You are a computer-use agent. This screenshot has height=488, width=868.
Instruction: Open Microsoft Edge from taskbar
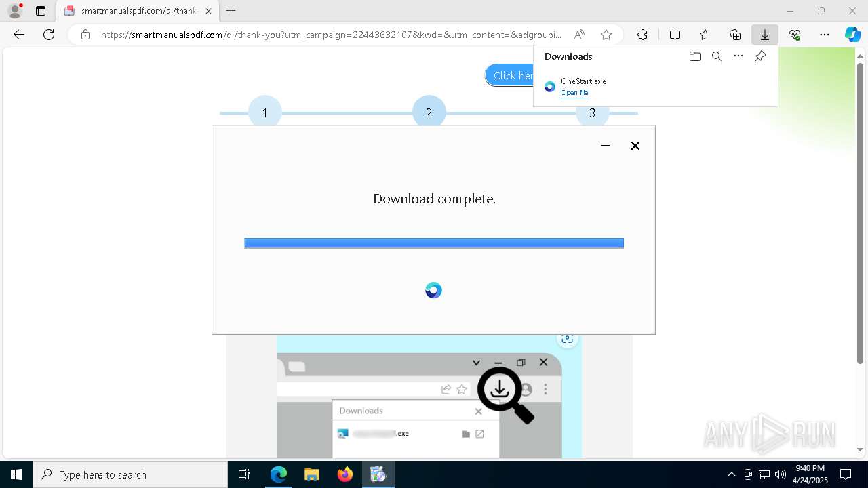(279, 474)
